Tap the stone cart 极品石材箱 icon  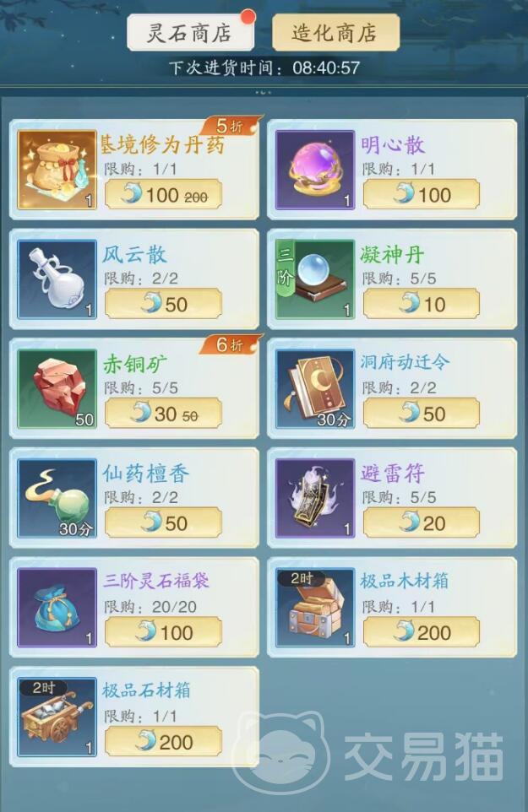click(57, 717)
